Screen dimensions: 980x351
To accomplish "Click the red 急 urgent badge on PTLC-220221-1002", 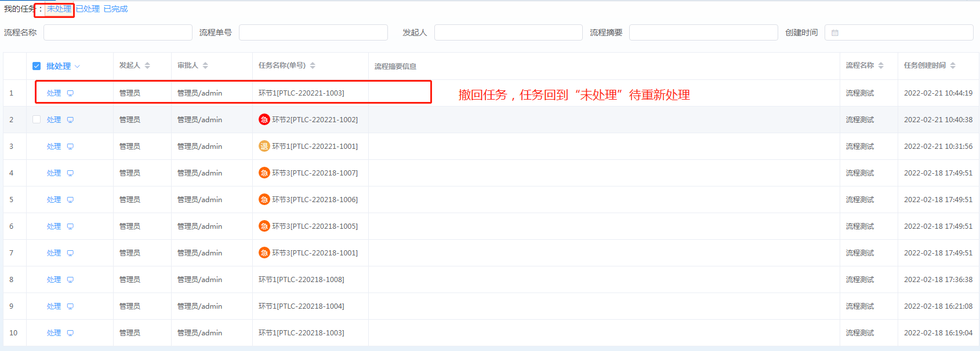I will point(264,120).
